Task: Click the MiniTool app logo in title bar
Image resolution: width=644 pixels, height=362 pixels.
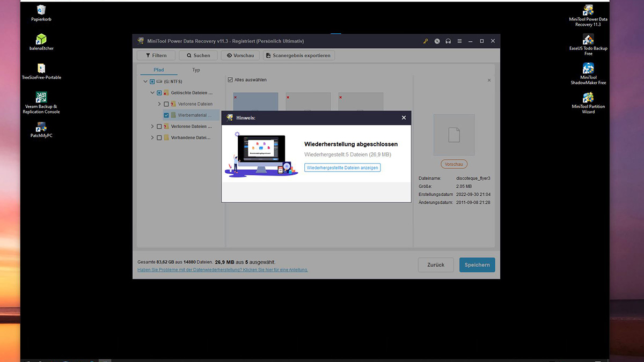Action: [x=141, y=41]
